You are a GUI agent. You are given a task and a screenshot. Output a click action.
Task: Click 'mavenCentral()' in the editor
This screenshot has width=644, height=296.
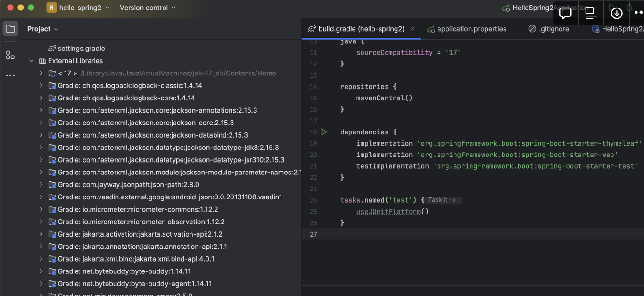384,98
